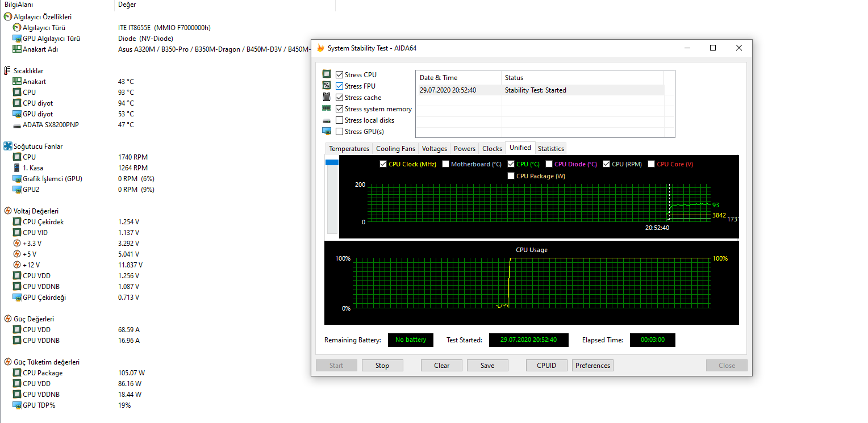Select the Clocks tab

pyautogui.click(x=492, y=149)
